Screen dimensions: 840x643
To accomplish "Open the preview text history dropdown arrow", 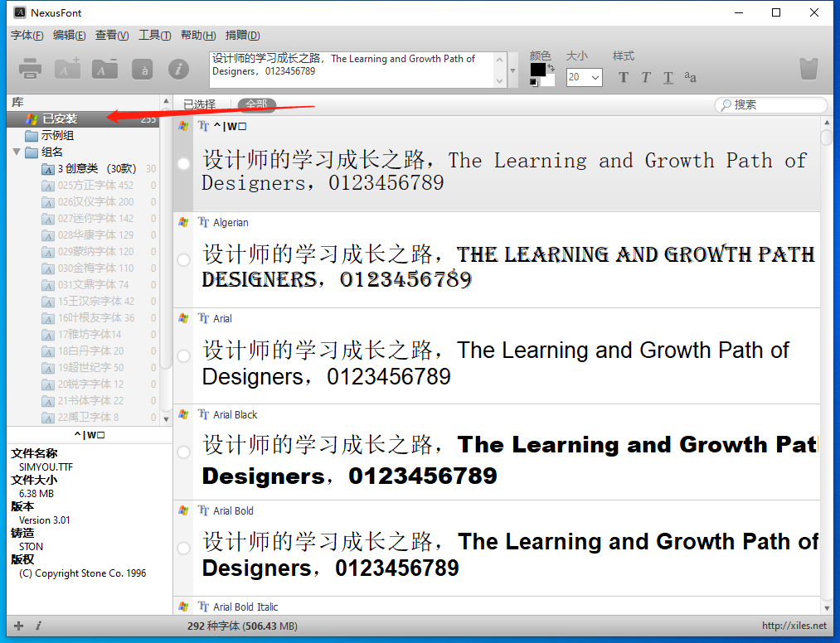I will point(513,70).
